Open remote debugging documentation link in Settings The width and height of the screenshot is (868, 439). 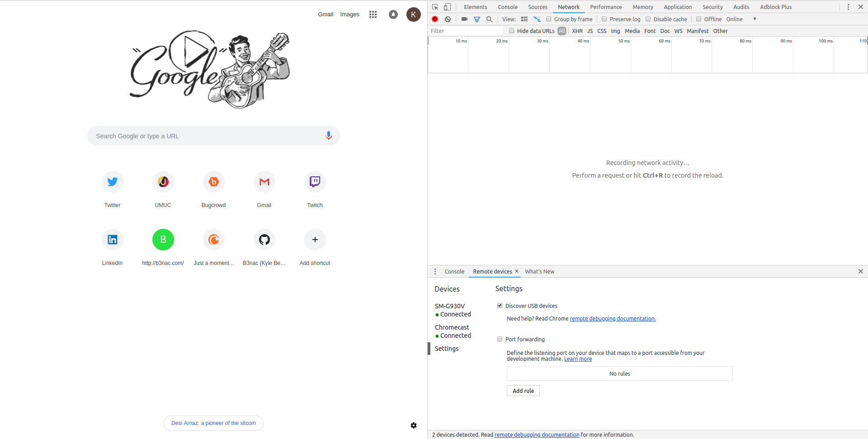tap(613, 318)
